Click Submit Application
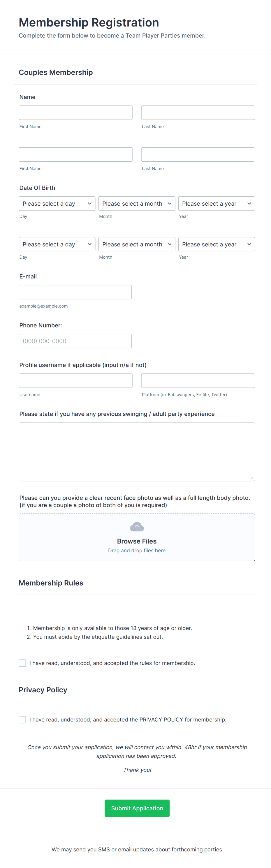The height and width of the screenshot is (868, 271). click(x=137, y=808)
